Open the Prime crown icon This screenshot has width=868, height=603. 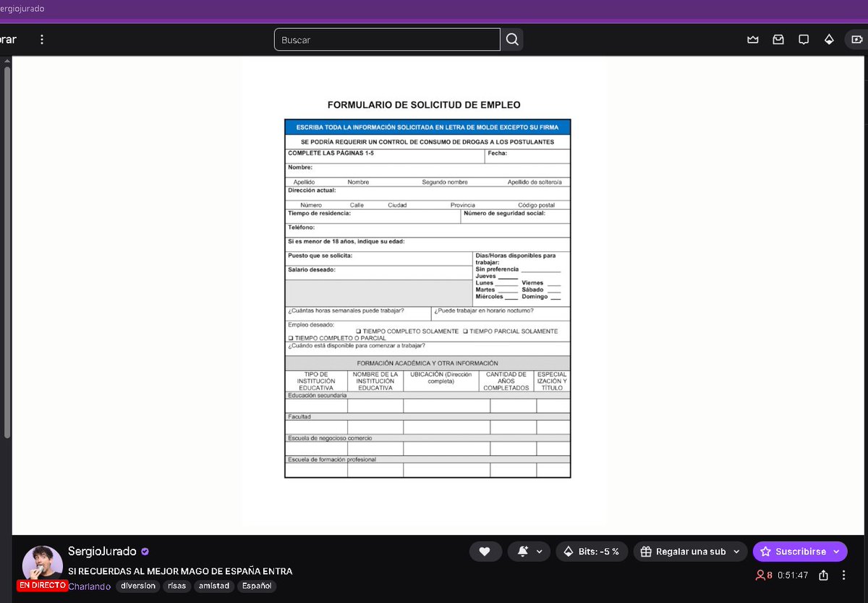753,40
